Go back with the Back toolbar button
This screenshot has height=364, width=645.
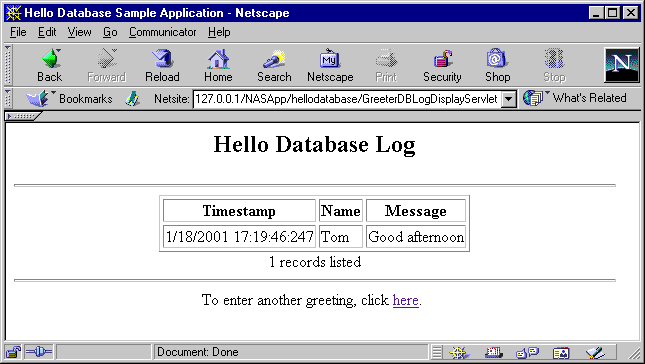[x=50, y=65]
